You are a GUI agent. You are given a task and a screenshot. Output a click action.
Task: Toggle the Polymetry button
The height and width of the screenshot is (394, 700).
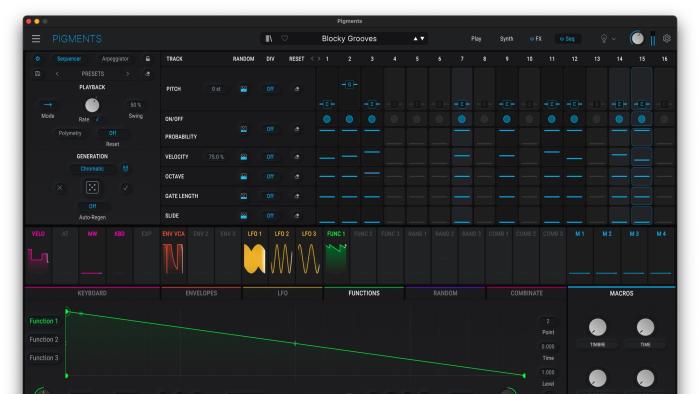tap(70, 133)
